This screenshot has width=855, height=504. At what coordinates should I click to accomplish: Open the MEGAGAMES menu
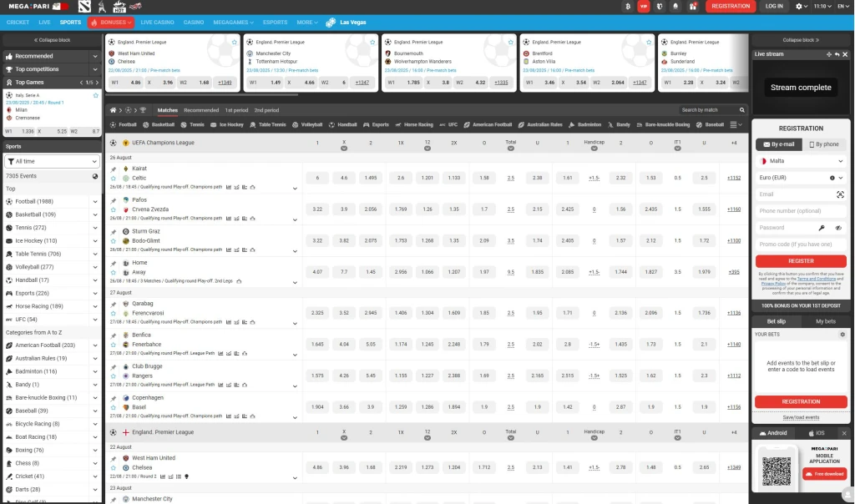[233, 23]
